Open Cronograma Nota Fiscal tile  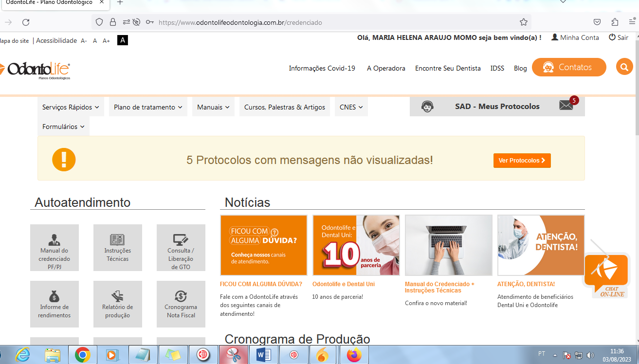point(181,304)
